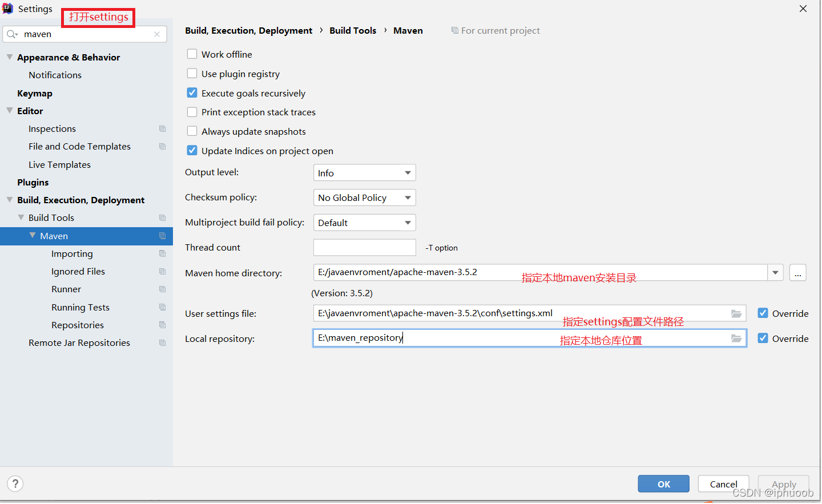
Task: Click the project-scope icon beside Runner
Action: (x=162, y=289)
